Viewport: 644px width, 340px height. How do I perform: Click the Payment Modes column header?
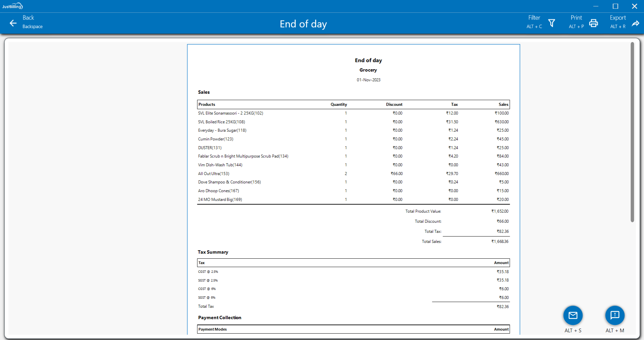click(x=212, y=329)
